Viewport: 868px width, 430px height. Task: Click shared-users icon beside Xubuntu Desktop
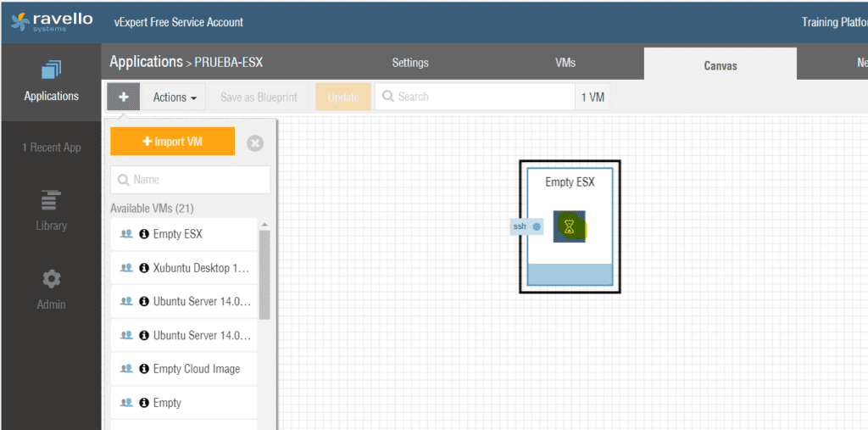(x=127, y=268)
